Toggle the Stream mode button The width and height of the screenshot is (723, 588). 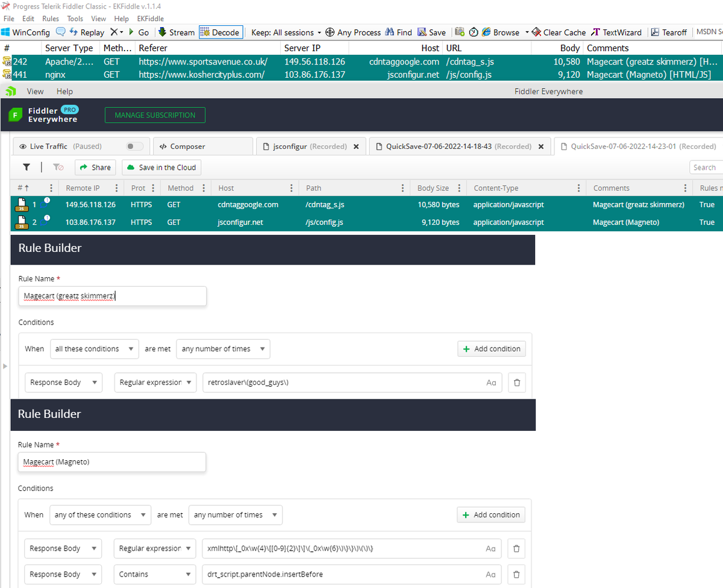tap(177, 33)
